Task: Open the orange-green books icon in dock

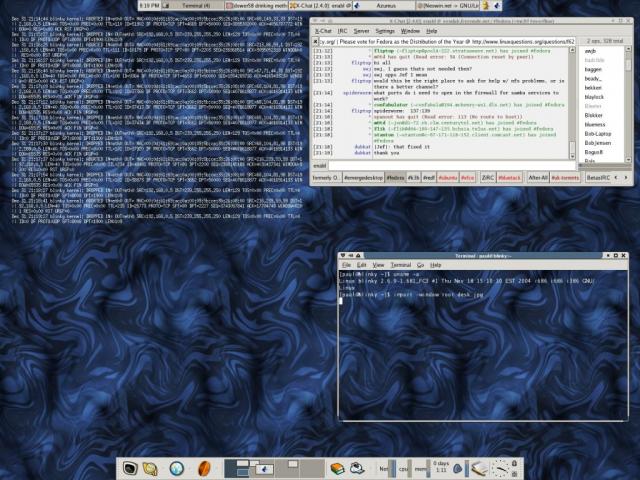Action: click(337, 468)
